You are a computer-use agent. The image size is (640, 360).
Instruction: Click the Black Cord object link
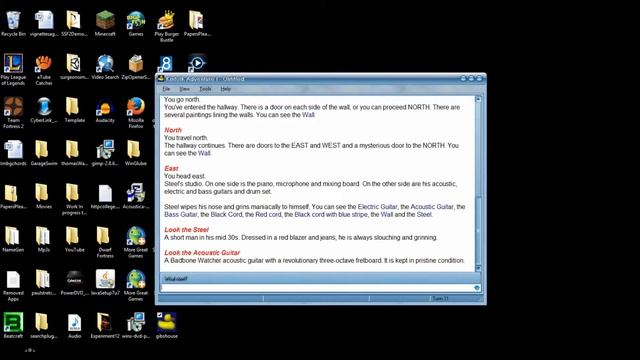point(226,214)
